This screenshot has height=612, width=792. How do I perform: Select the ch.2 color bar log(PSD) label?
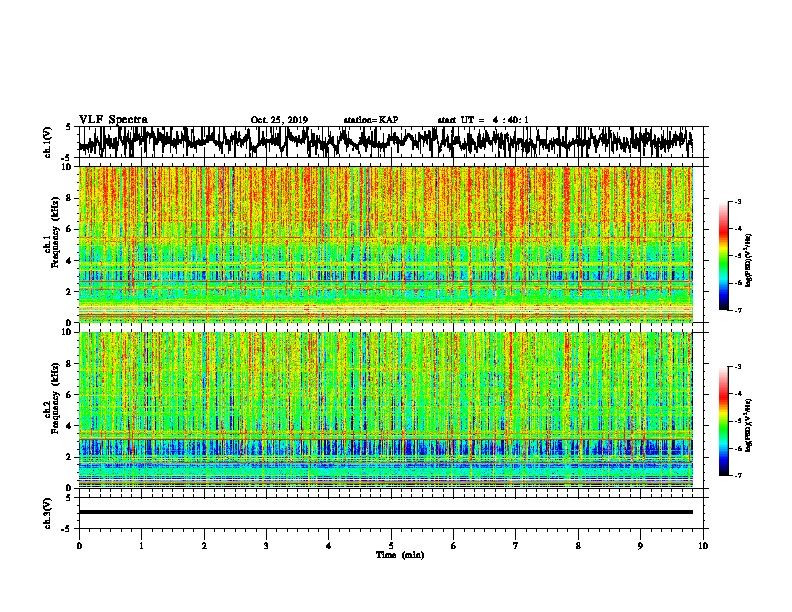click(749, 425)
